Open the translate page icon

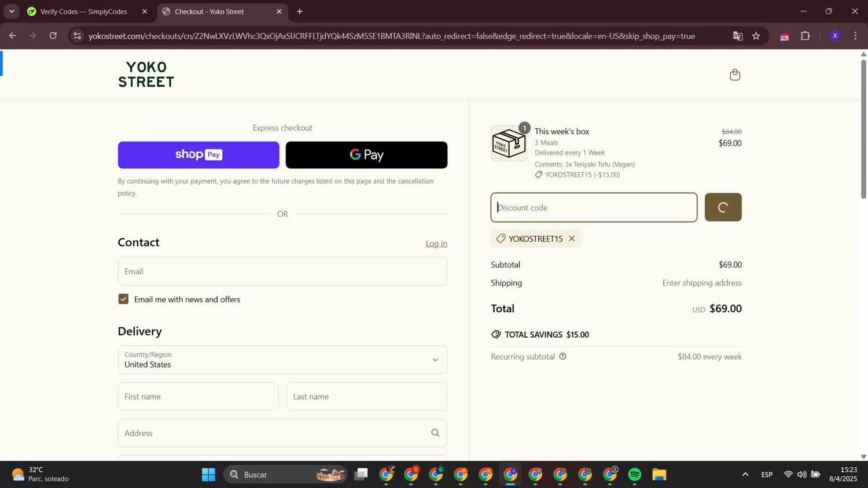pos(738,36)
